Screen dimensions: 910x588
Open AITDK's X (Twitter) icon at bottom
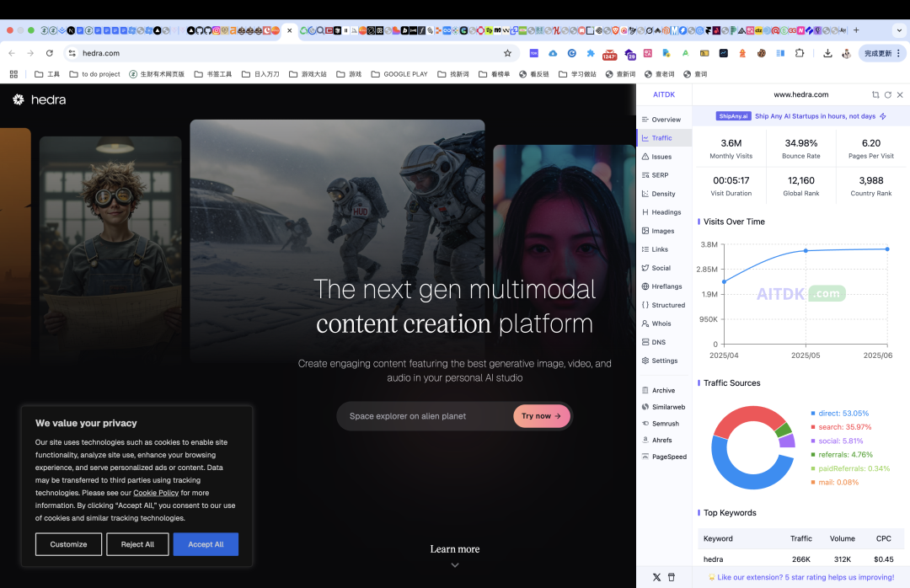(656, 578)
